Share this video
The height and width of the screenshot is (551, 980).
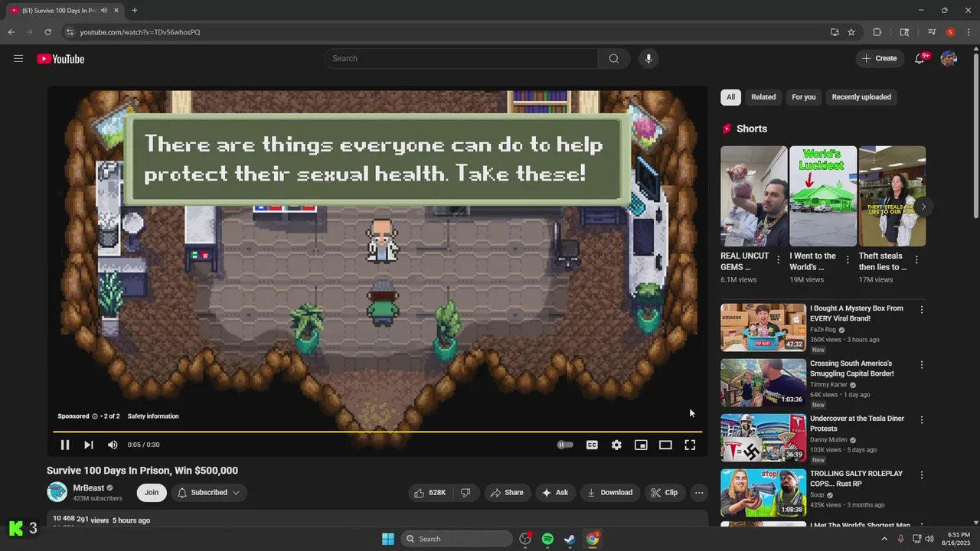508,493
